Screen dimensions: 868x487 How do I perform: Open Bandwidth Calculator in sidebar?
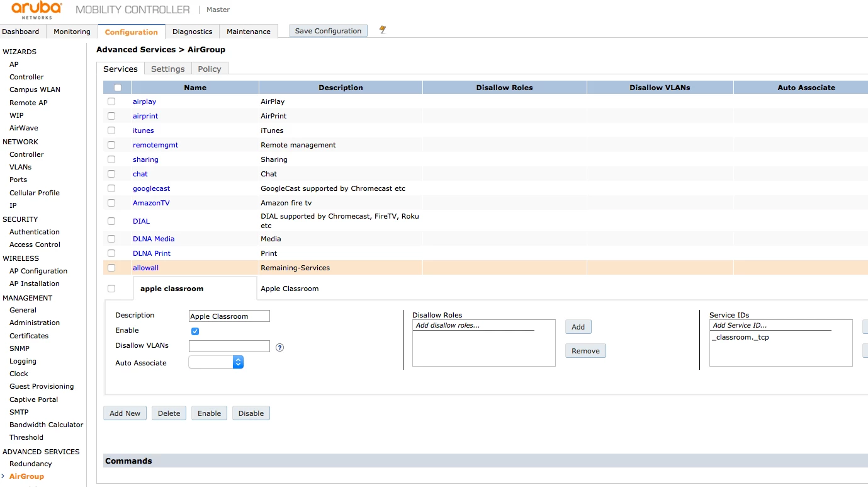[x=47, y=425]
